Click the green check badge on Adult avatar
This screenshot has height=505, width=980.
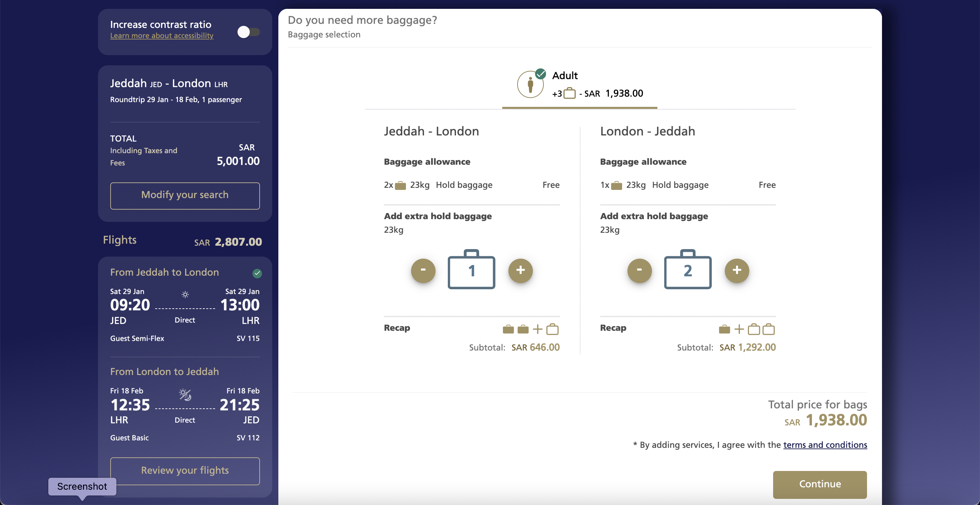(541, 74)
